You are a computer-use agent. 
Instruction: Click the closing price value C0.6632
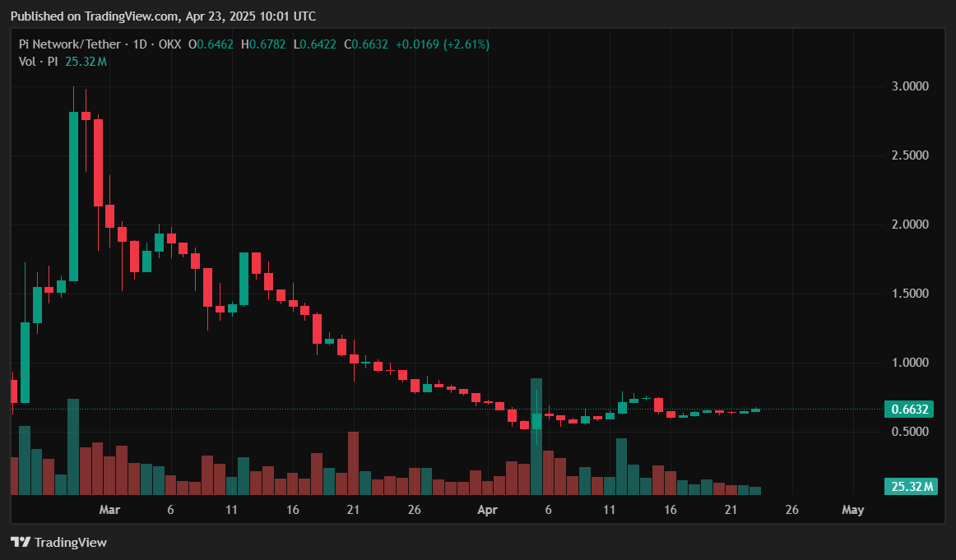[x=365, y=44]
